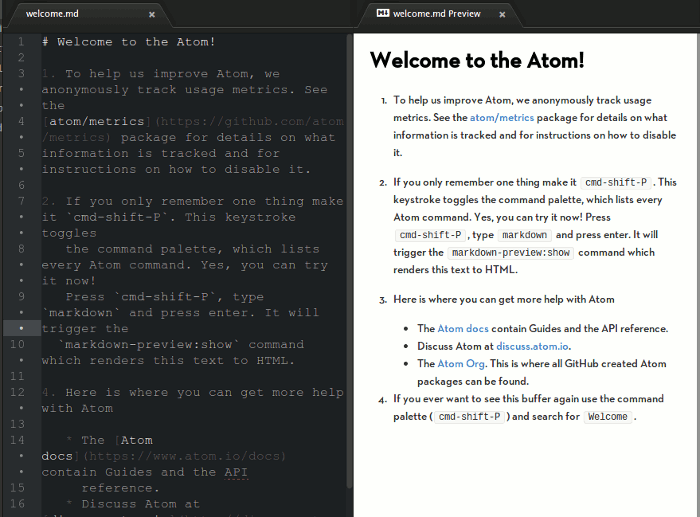Click 'markdown-preview:show' code in preview
The height and width of the screenshot is (517, 700).
pyautogui.click(x=511, y=253)
